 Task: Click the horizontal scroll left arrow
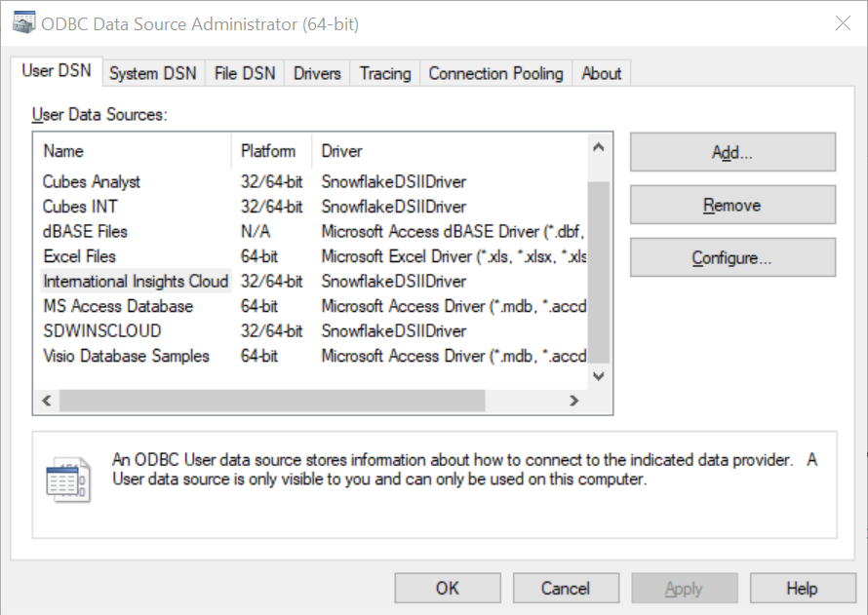pyautogui.click(x=47, y=401)
